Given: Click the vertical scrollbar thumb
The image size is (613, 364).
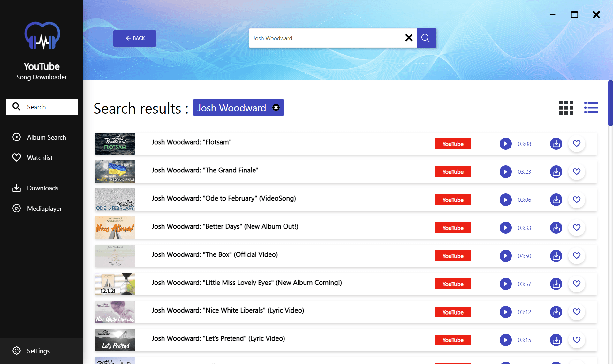Looking at the screenshot, I should click(610, 103).
